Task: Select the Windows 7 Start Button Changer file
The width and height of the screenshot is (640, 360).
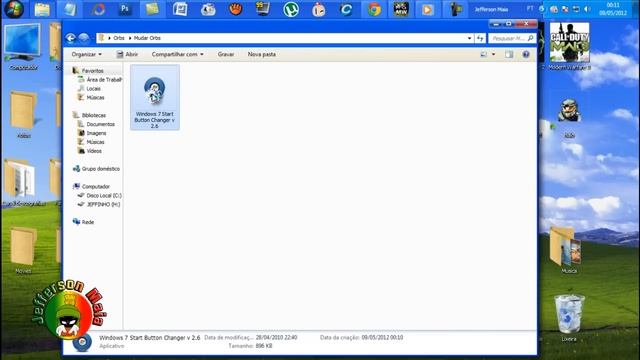Action: [155, 98]
